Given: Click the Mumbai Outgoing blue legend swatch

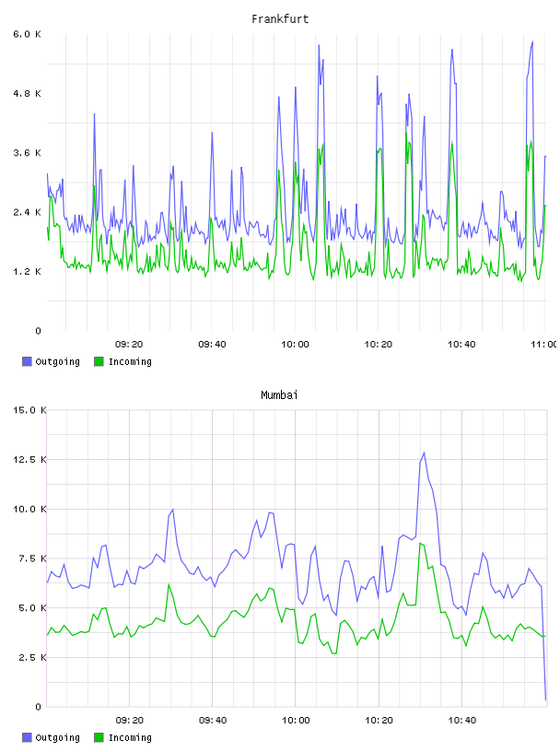Looking at the screenshot, I should tap(27, 737).
